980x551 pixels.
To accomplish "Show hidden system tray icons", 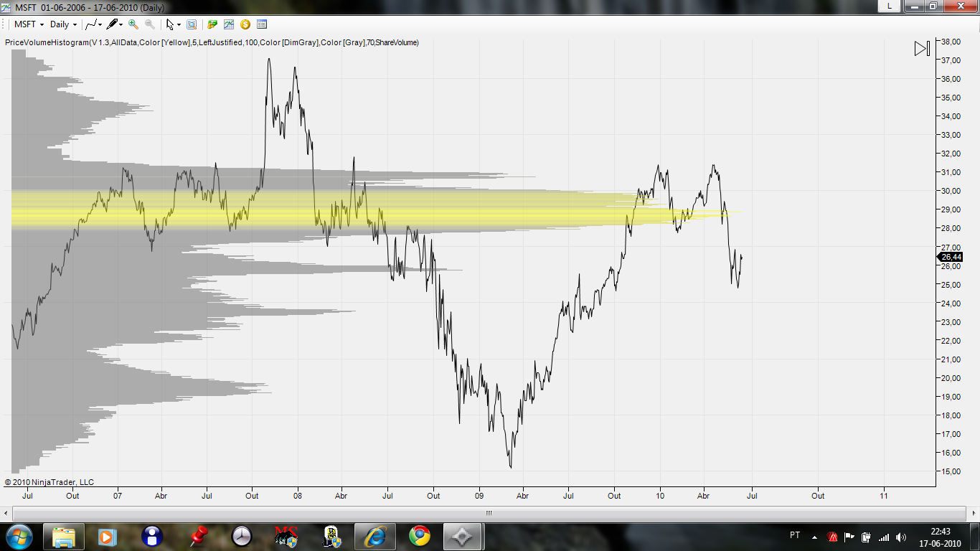I will coord(814,537).
